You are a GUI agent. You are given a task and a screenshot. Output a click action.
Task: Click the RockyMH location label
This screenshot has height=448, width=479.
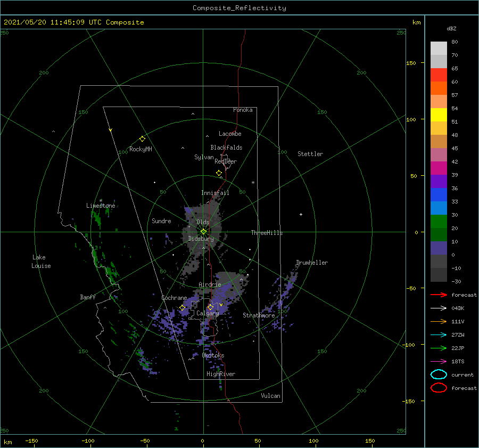pyautogui.click(x=141, y=149)
